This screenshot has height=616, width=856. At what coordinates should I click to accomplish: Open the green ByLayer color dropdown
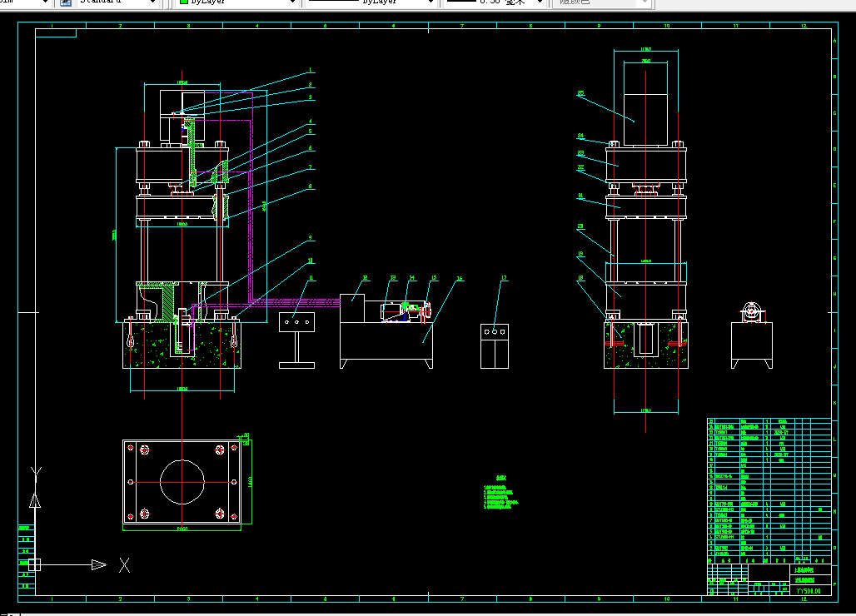coord(236,2)
